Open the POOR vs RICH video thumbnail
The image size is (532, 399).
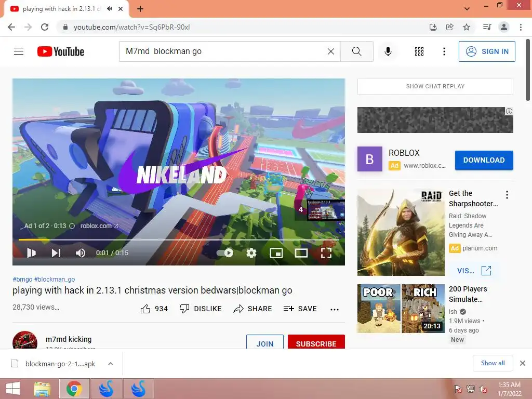click(x=401, y=309)
